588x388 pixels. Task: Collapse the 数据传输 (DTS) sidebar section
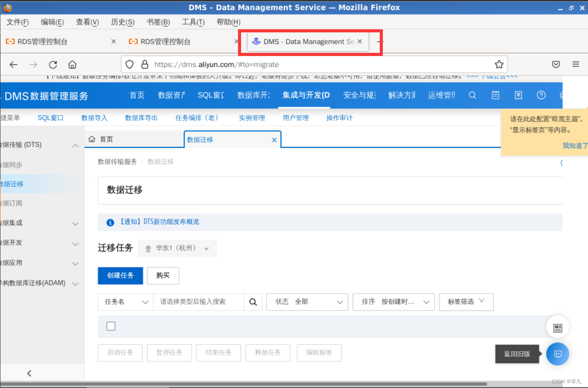pos(75,146)
